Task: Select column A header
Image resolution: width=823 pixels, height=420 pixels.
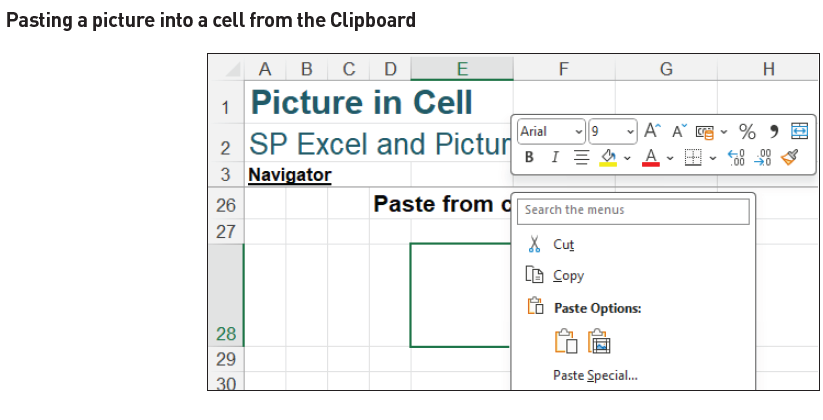Action: [265, 69]
